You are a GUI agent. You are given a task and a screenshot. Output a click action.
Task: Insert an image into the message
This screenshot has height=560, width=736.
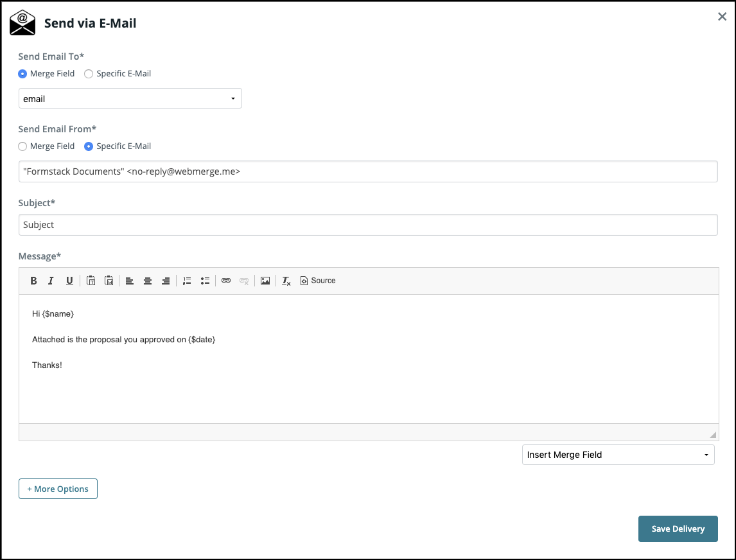[x=265, y=281]
